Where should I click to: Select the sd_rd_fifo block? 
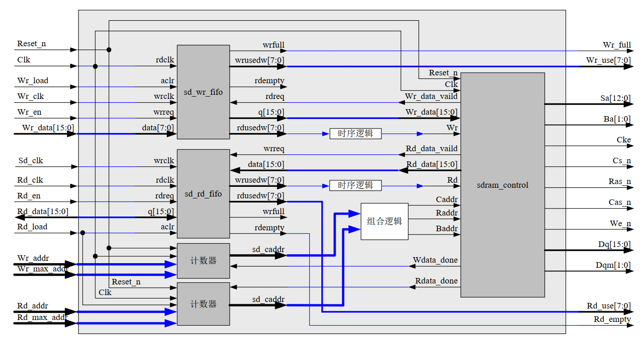(x=203, y=194)
